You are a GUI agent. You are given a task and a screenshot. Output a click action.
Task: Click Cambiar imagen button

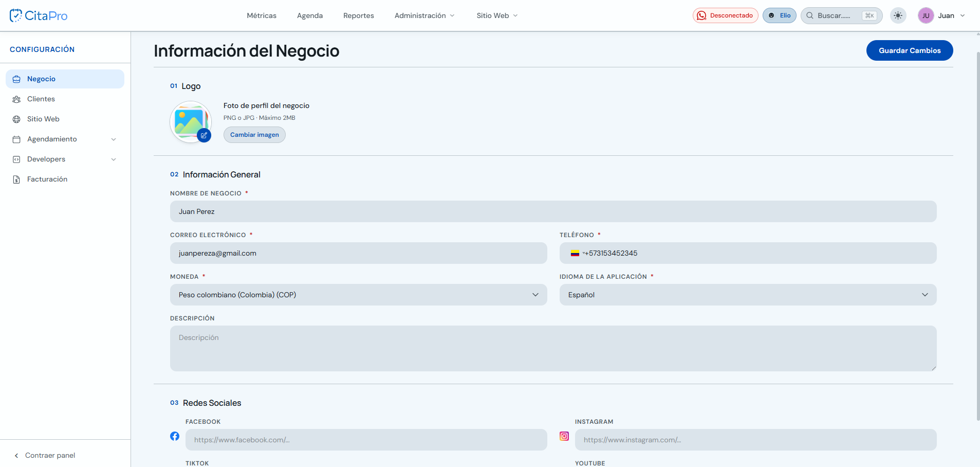point(254,135)
